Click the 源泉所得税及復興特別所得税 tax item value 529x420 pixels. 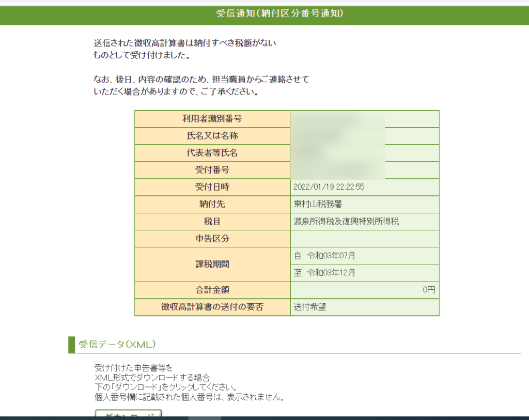tap(346, 221)
